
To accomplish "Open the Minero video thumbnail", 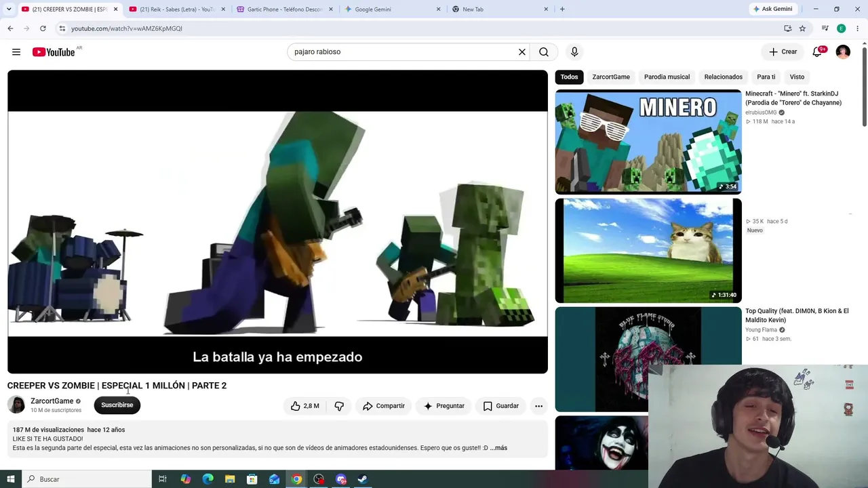I will (x=648, y=142).
